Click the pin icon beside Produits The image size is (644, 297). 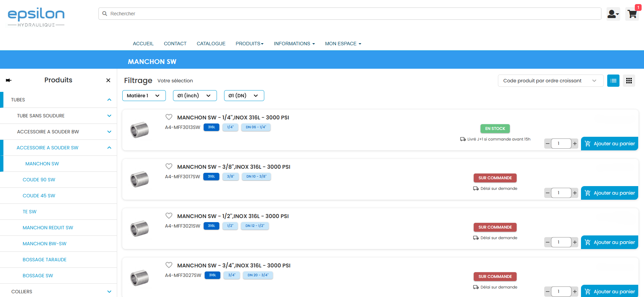click(x=9, y=80)
